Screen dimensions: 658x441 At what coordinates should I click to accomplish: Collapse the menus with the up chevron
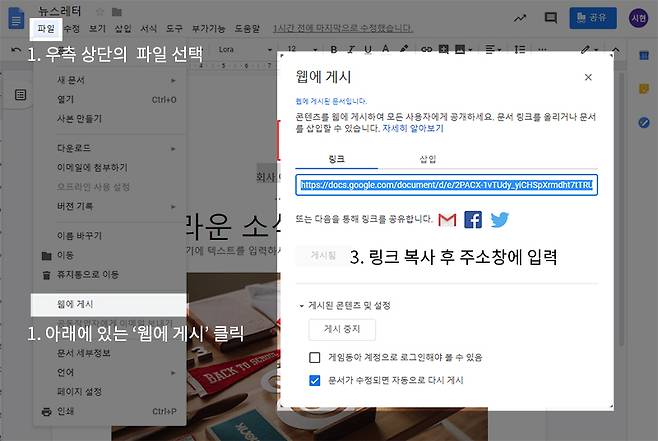tap(616, 50)
